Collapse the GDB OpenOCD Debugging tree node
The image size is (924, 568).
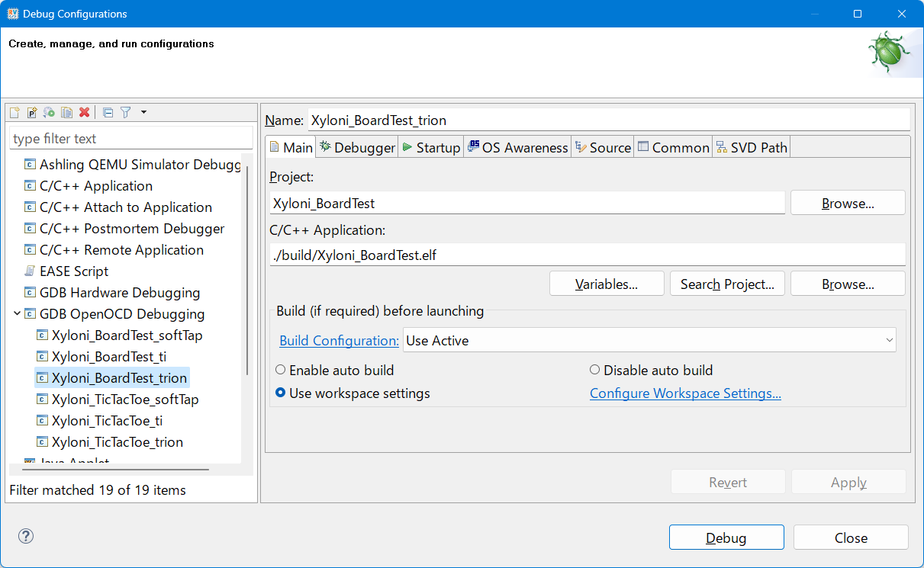click(x=17, y=313)
